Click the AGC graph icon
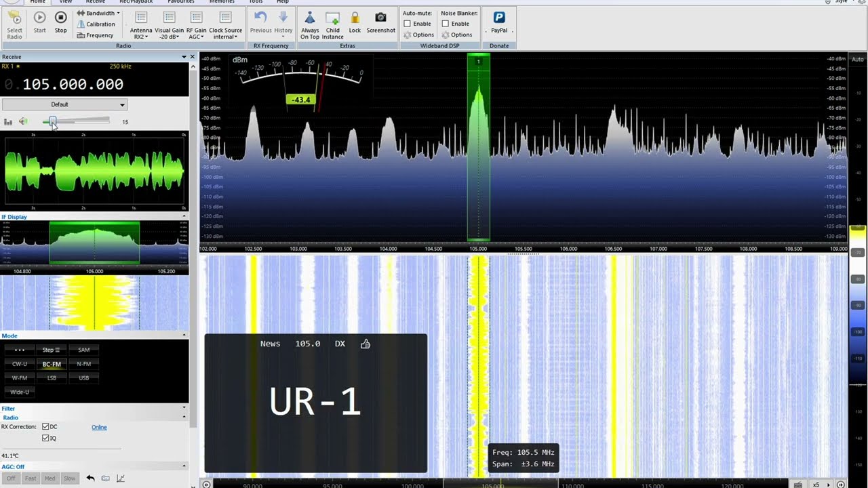868x488 pixels. point(121,479)
